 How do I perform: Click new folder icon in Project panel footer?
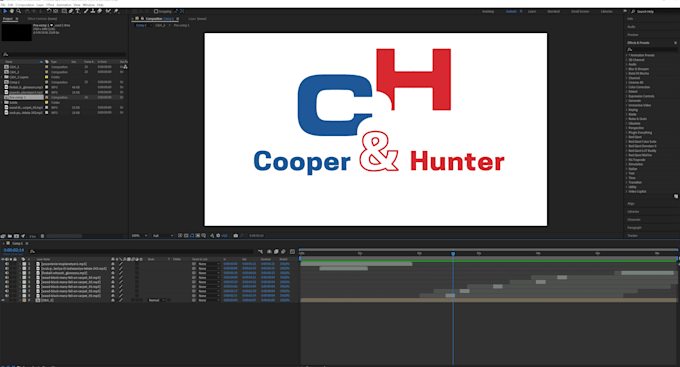(x=10, y=236)
